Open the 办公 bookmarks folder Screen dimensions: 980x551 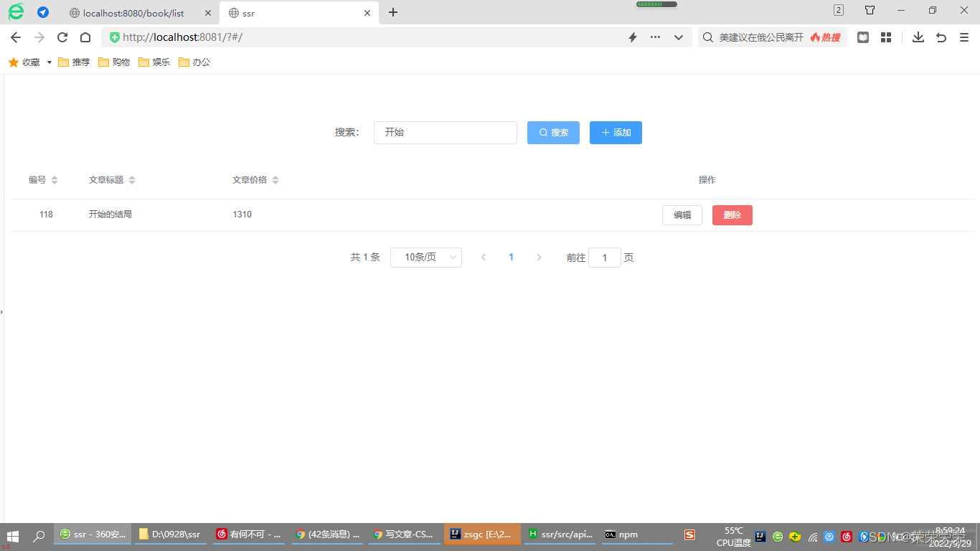[x=194, y=62]
